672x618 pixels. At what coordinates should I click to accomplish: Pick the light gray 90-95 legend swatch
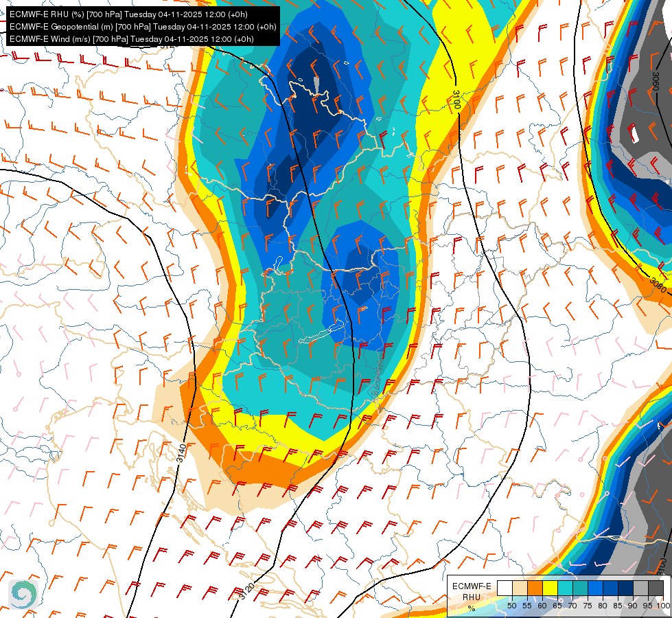[x=640, y=588]
